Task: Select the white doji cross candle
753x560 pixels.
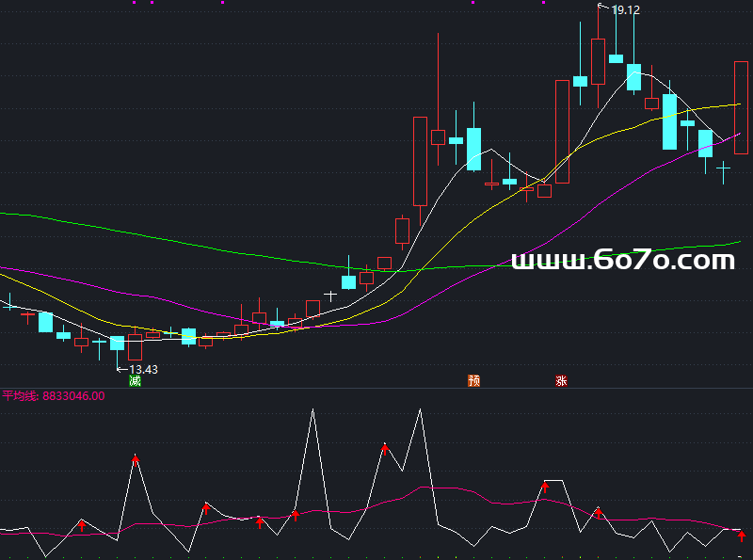Action: click(330, 296)
